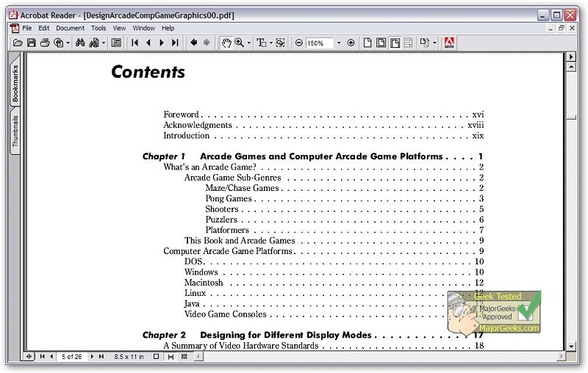Click the '5 of 26' page number field

[71, 357]
